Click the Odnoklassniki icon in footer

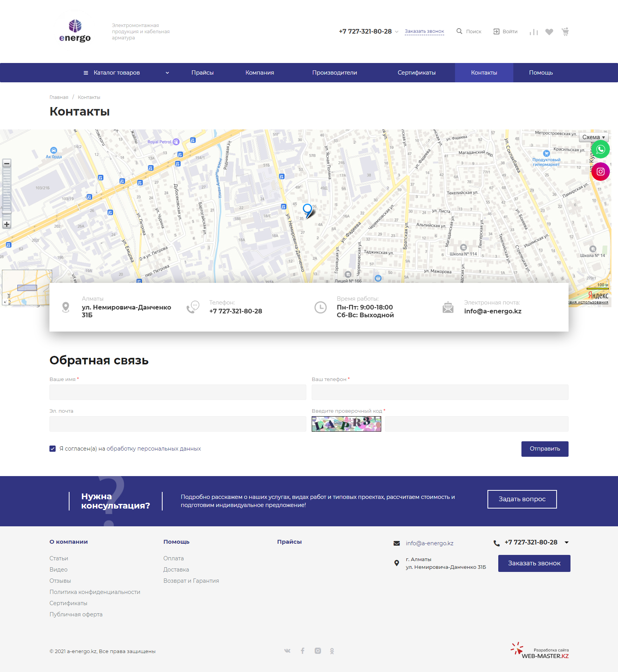coord(332,651)
